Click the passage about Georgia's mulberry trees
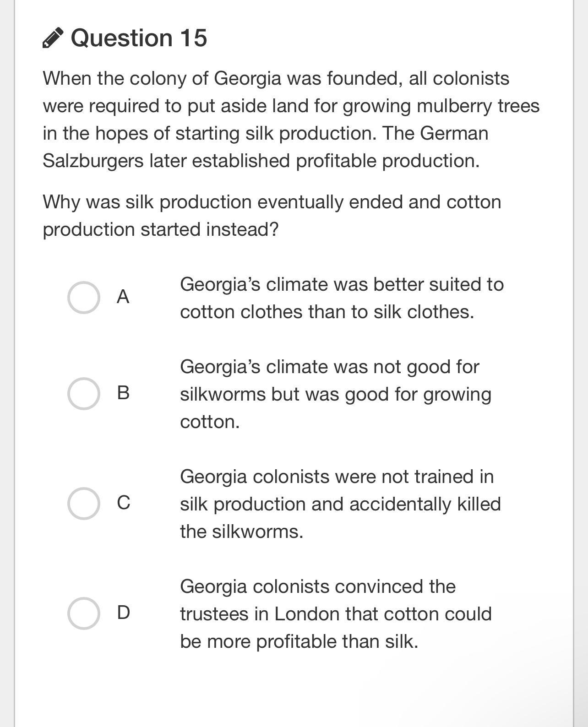 pyautogui.click(x=291, y=119)
